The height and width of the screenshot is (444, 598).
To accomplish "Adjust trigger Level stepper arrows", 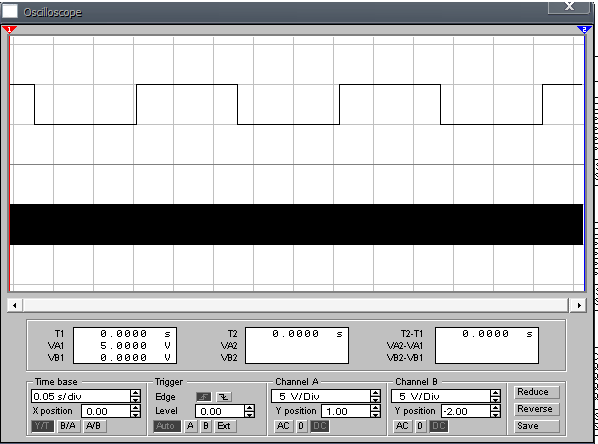I will [249, 411].
